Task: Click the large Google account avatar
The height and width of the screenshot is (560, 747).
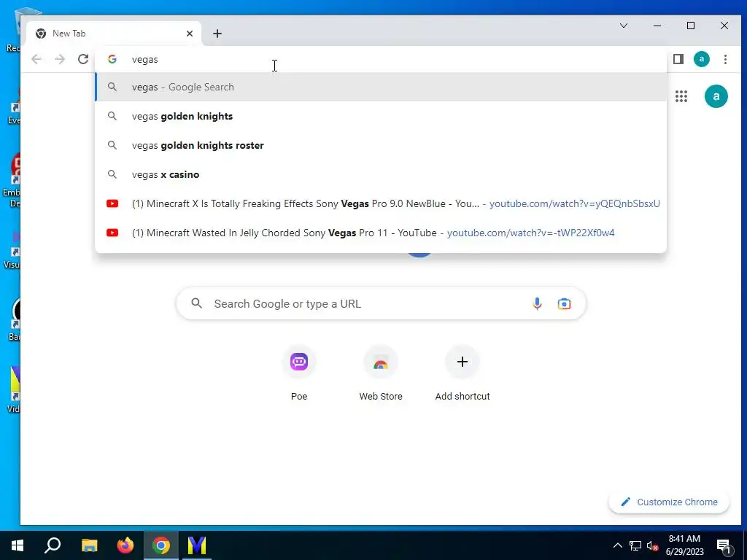Action: pos(716,96)
